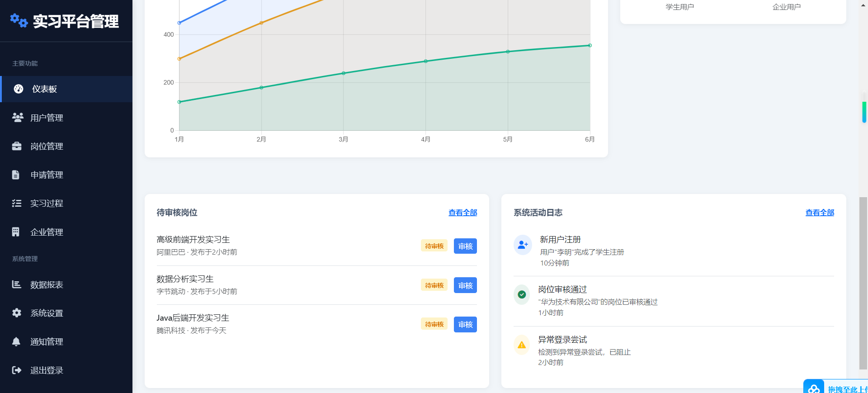Screen dimensions: 868x393
Task: Go to 岗位管理 section
Action: (66, 146)
